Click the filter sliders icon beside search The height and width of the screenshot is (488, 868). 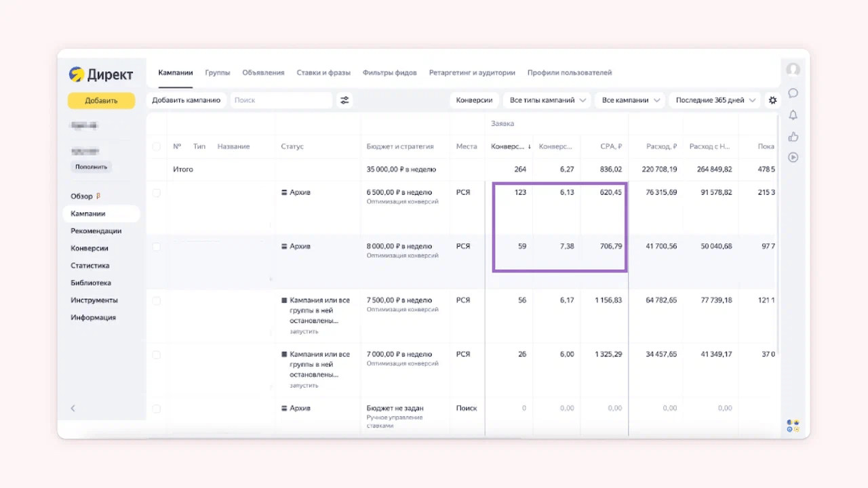[344, 100]
